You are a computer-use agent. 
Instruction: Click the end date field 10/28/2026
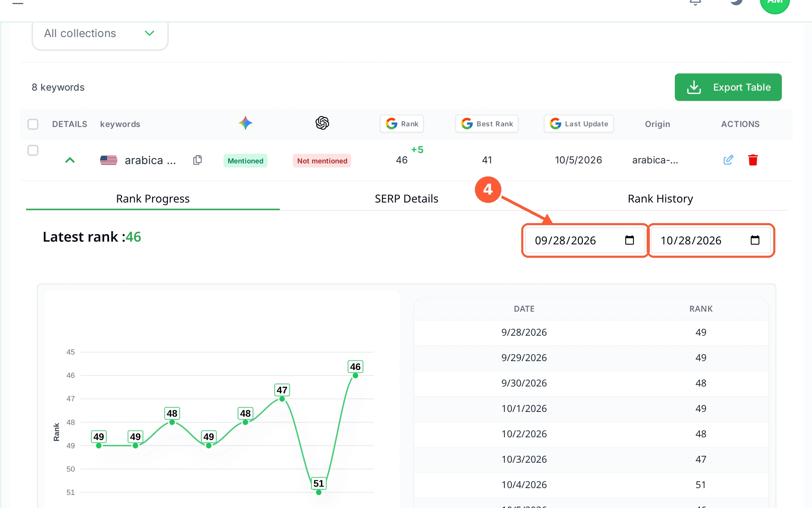click(x=710, y=240)
